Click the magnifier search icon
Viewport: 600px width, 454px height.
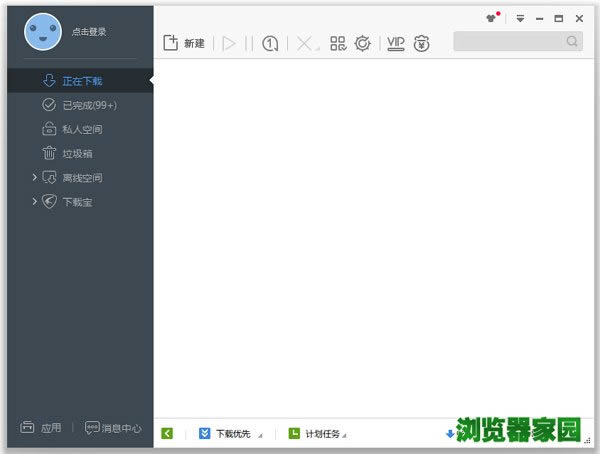coord(572,41)
